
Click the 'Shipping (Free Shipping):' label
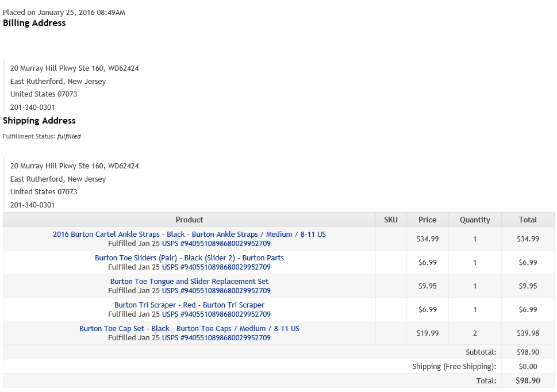tap(454, 367)
